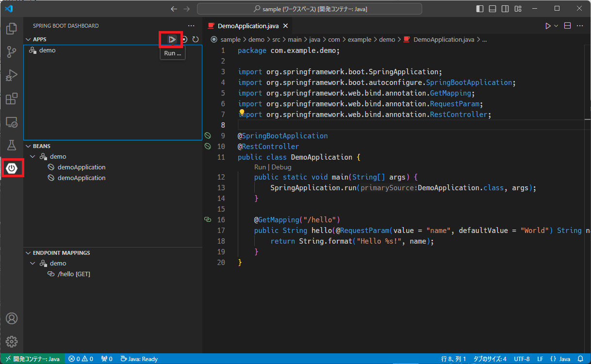Screen dimensions: 591x364
Task: Click the Run code lens above main
Action: (260, 167)
